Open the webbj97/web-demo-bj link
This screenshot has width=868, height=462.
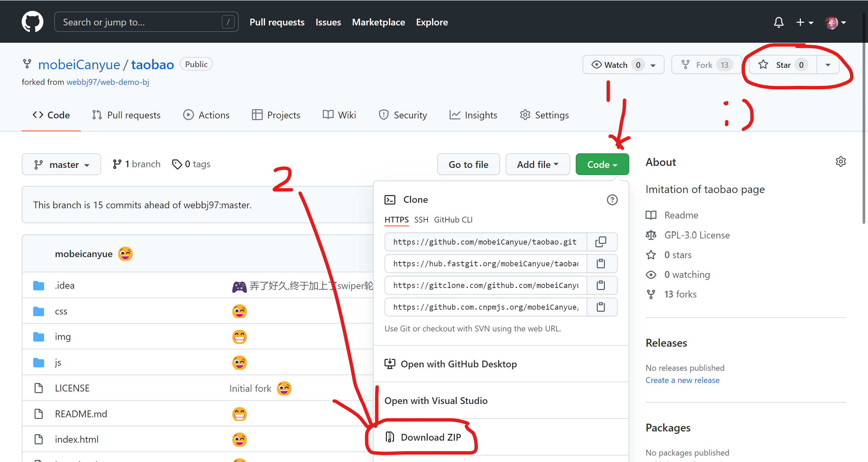pos(108,82)
